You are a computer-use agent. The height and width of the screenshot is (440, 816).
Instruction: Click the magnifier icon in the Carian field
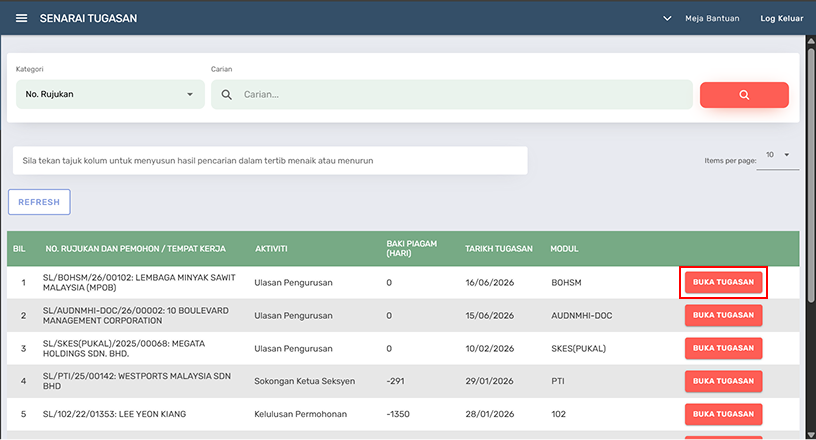(226, 95)
